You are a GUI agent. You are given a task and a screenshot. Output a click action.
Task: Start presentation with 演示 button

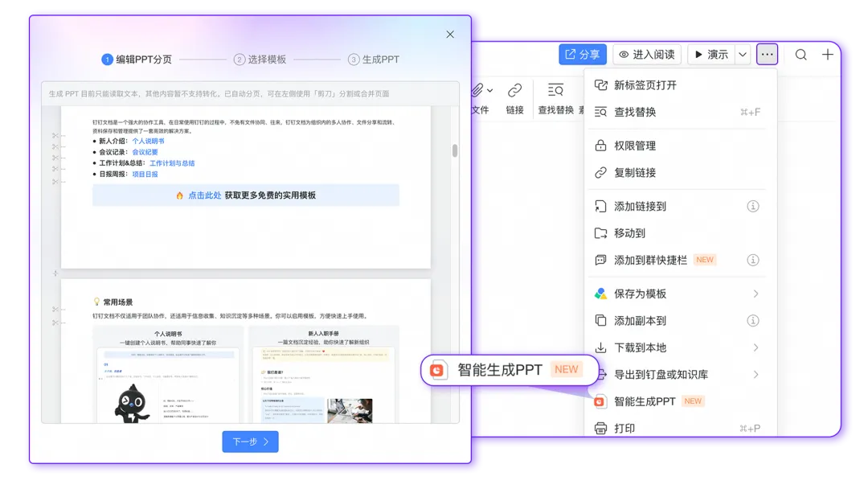(711, 54)
